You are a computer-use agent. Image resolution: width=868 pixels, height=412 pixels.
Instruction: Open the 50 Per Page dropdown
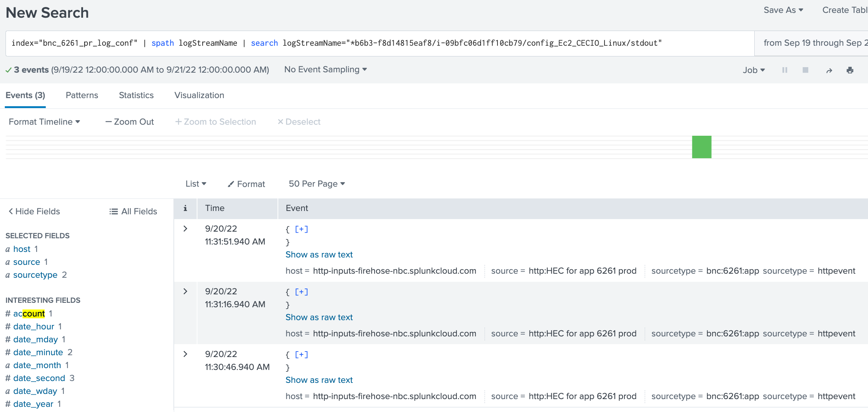(x=317, y=184)
